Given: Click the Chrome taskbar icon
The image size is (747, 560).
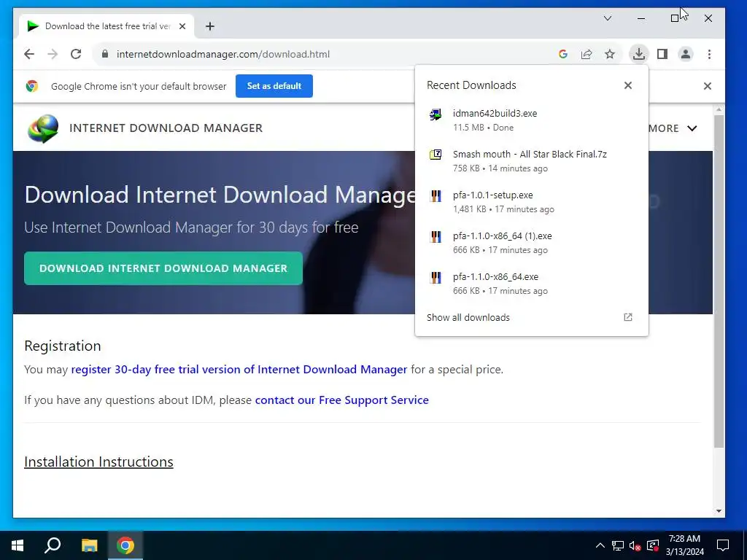Looking at the screenshot, I should (125, 545).
